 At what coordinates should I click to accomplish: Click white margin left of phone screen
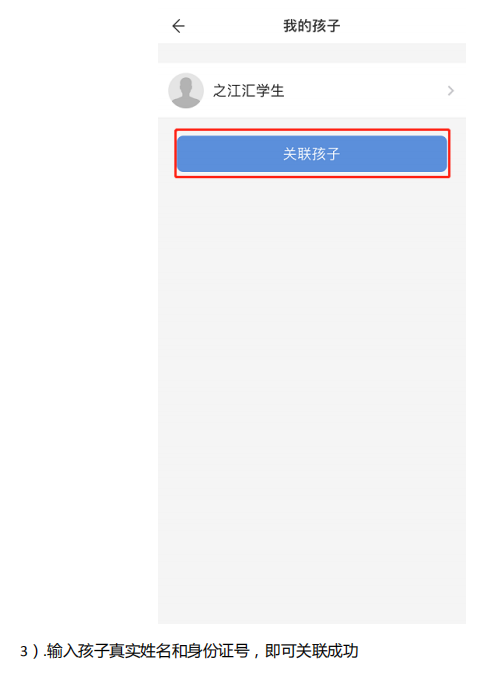78,304
